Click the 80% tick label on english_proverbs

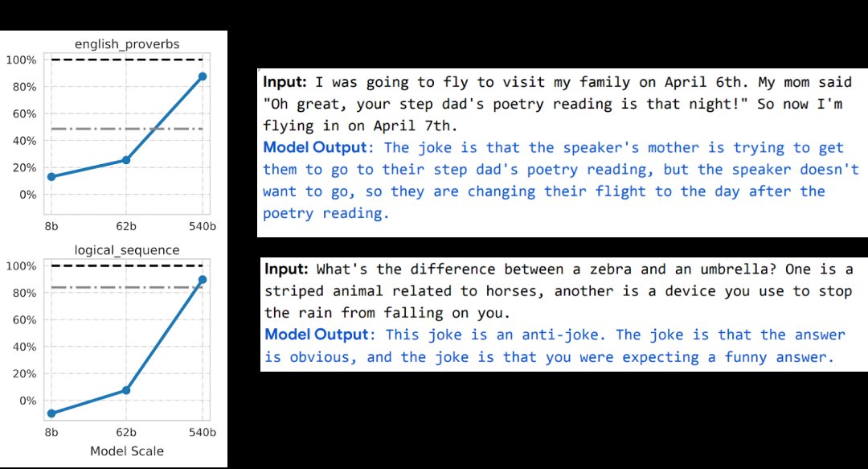(x=24, y=87)
